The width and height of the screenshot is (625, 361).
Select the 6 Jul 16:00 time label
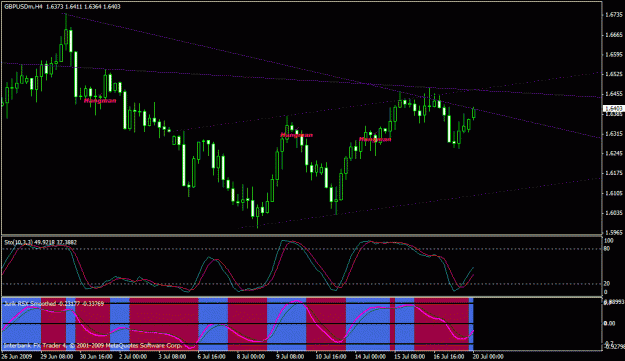(x=212, y=357)
